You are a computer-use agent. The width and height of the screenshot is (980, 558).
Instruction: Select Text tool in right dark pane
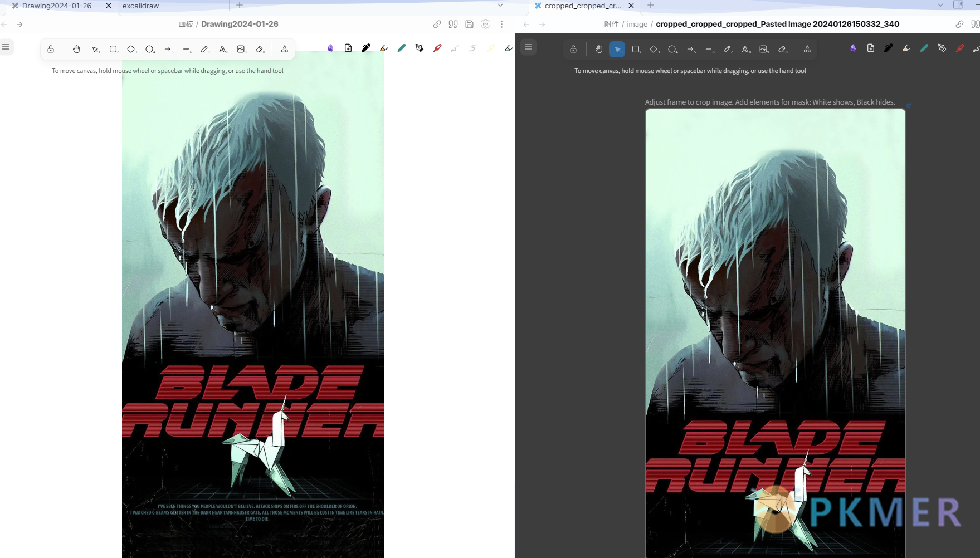(745, 49)
